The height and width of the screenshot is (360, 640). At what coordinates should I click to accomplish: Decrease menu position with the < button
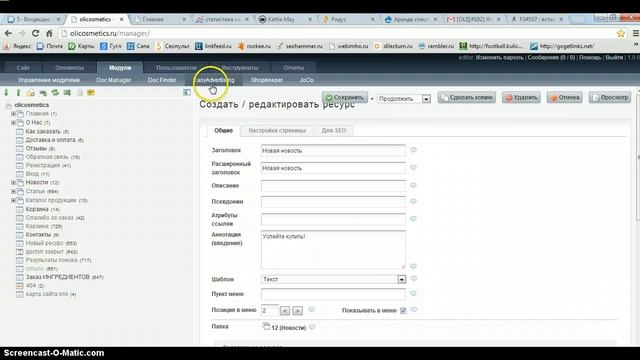coord(285,311)
